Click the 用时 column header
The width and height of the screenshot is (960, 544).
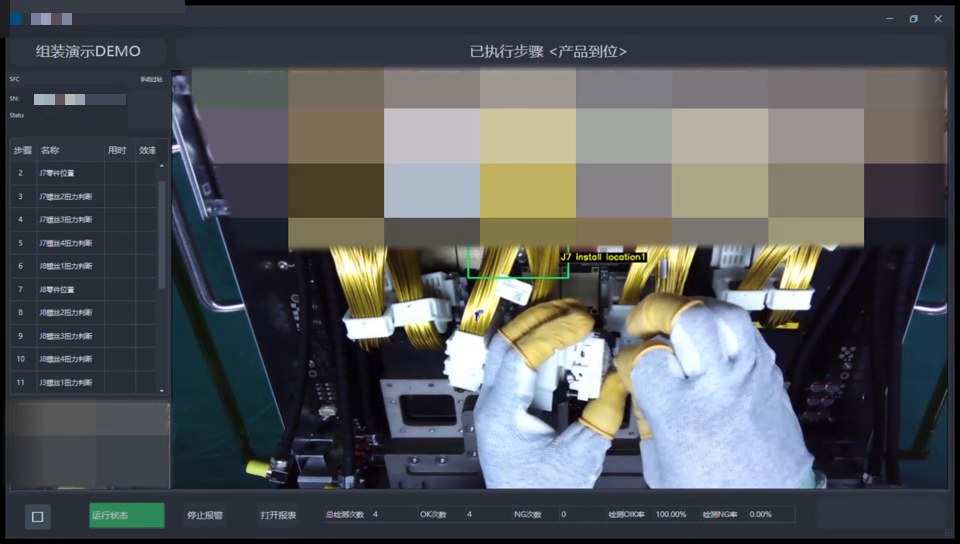(x=119, y=150)
